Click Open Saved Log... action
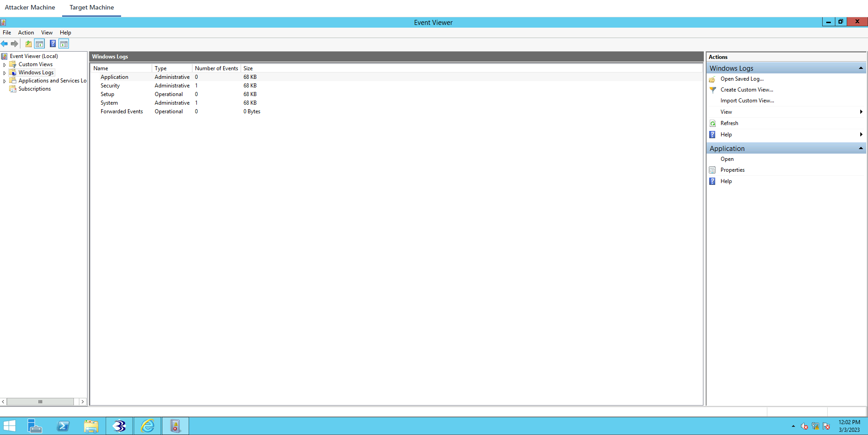The height and width of the screenshot is (435, 868). click(x=742, y=79)
